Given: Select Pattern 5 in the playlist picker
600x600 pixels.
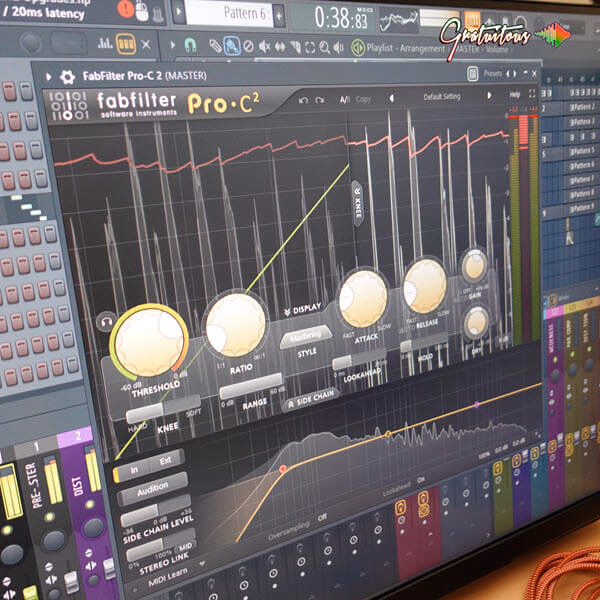Looking at the screenshot, I should 582,150.
